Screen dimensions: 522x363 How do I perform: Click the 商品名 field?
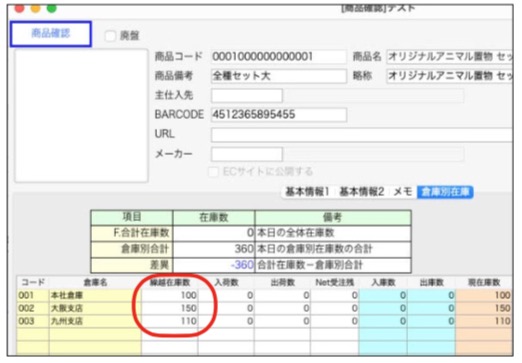[x=450, y=57]
